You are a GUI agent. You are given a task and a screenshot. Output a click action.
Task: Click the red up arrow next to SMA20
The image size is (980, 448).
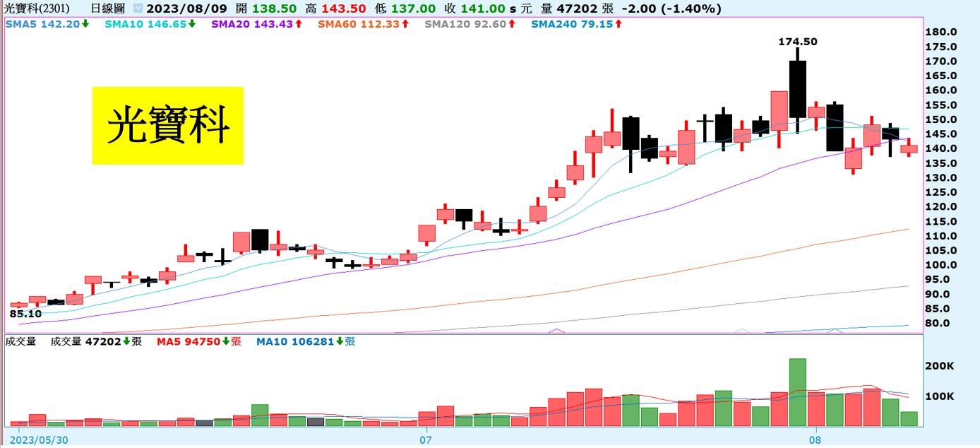point(299,24)
